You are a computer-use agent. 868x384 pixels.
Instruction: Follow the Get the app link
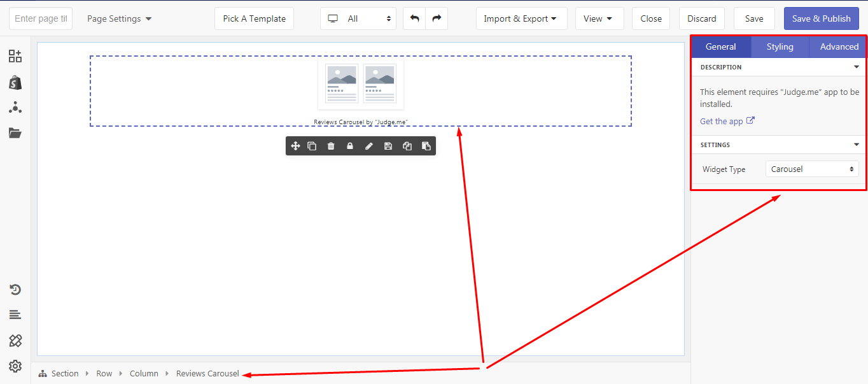(x=722, y=121)
